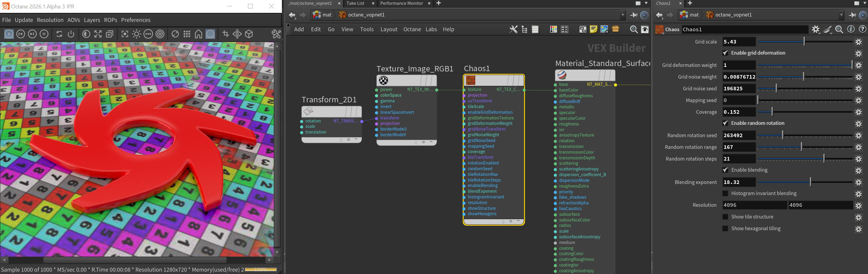The height and width of the screenshot is (274, 868).
Task: Click the sticky note icon in network editor
Action: (593, 29)
